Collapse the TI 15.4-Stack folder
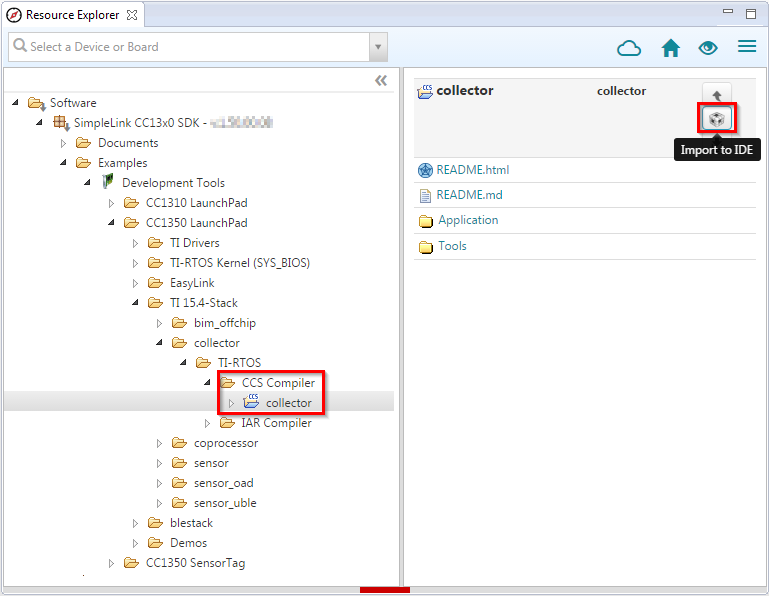The width and height of the screenshot is (769, 596). 136,303
